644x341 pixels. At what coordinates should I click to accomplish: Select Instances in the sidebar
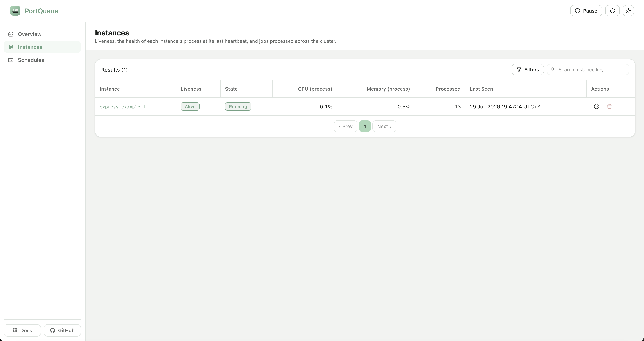pos(42,47)
